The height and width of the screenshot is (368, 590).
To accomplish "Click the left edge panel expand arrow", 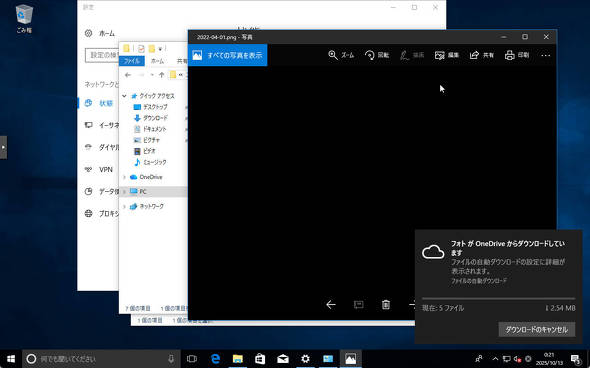I will [3, 147].
